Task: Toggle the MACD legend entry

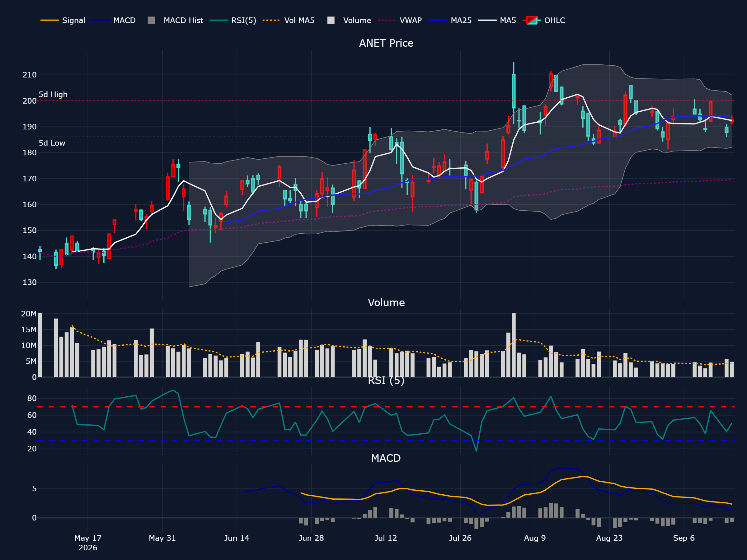Action: 114,20
